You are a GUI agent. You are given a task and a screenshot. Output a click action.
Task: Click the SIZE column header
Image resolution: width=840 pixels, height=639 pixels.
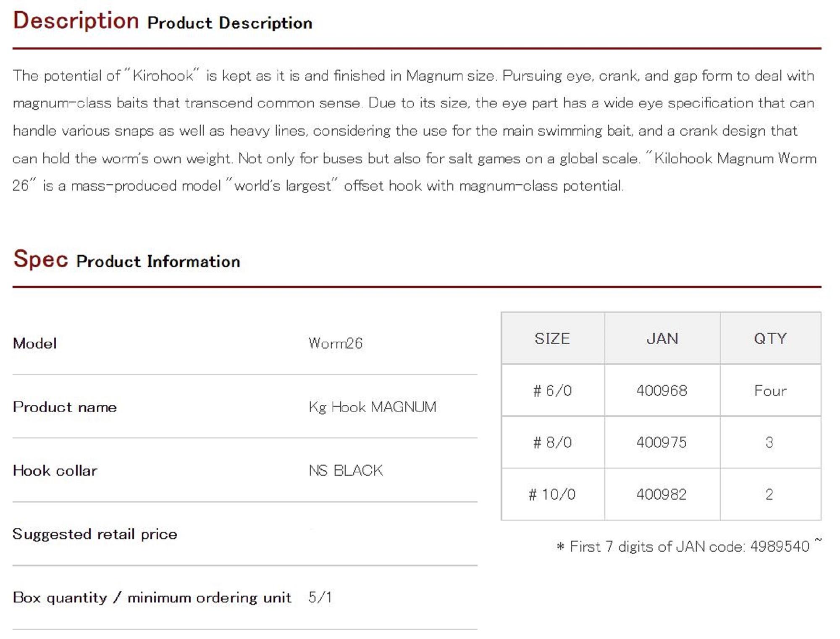[553, 338]
